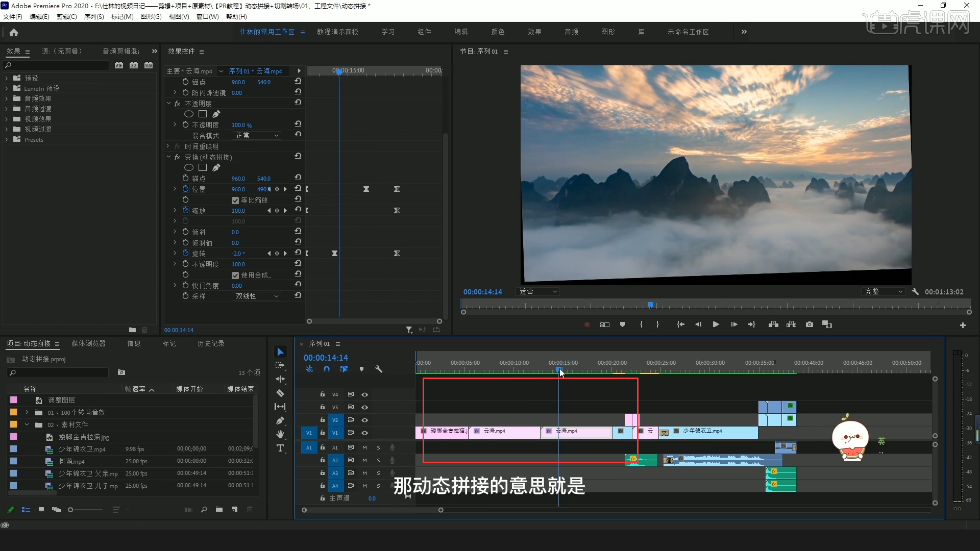Toggle snap magnet in timeline
The width and height of the screenshot is (980, 551).
click(x=327, y=369)
